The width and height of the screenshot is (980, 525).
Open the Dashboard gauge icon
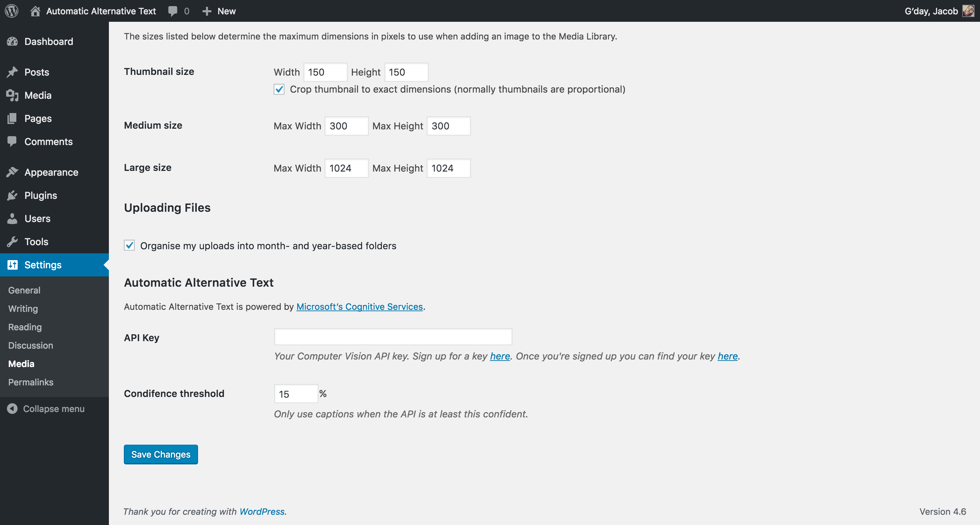(x=12, y=42)
